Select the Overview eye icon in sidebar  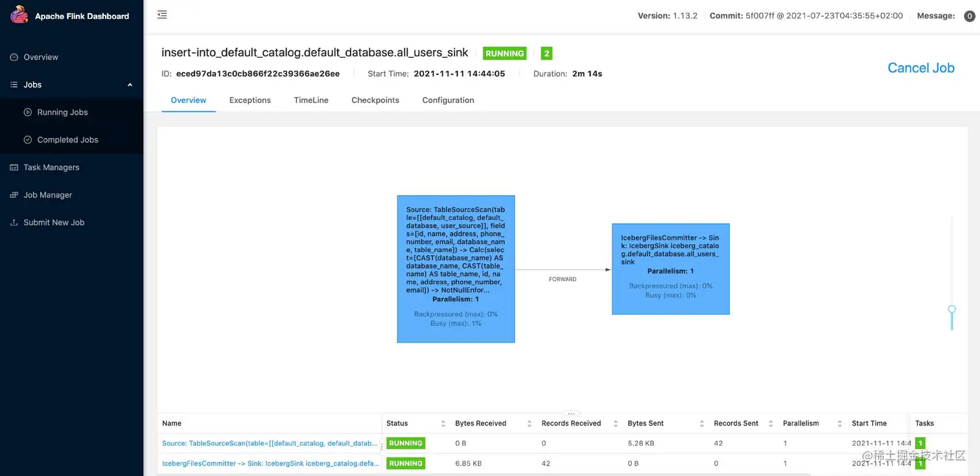tap(14, 57)
